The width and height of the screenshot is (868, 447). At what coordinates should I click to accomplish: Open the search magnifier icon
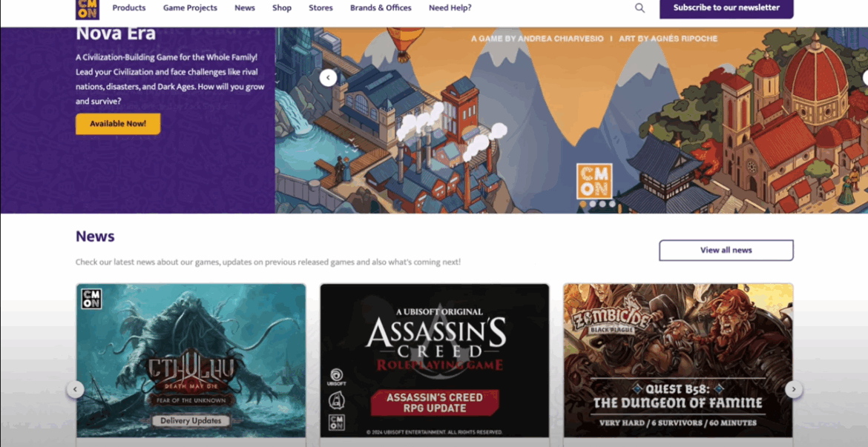(640, 8)
